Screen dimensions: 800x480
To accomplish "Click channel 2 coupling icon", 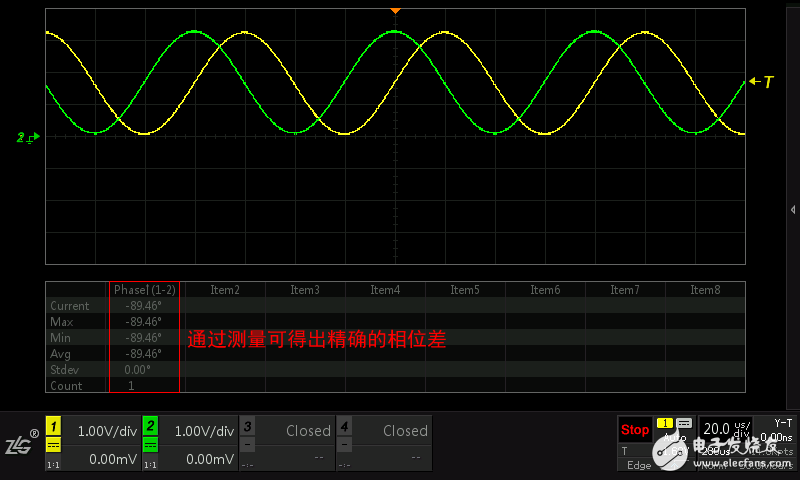I will (x=151, y=445).
